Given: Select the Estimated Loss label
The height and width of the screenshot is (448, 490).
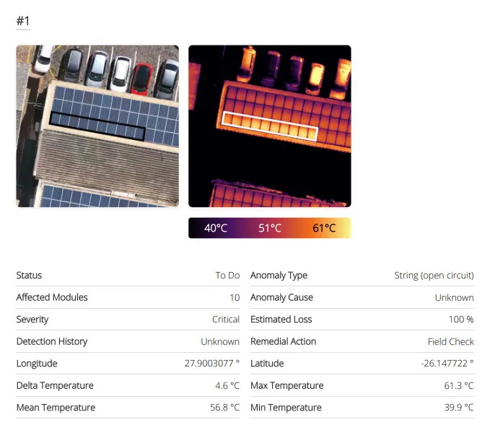Looking at the screenshot, I should click(281, 320).
